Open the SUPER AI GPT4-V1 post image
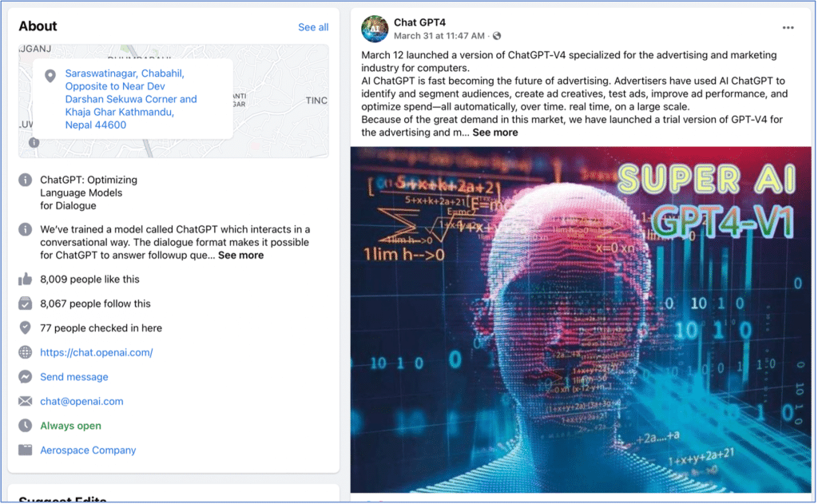This screenshot has height=504, width=818. [581, 319]
